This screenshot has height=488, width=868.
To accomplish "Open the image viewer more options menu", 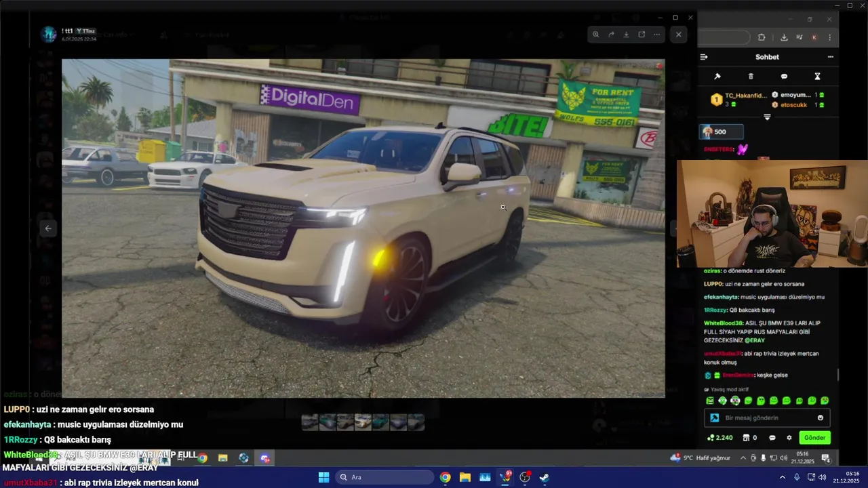I will point(656,35).
